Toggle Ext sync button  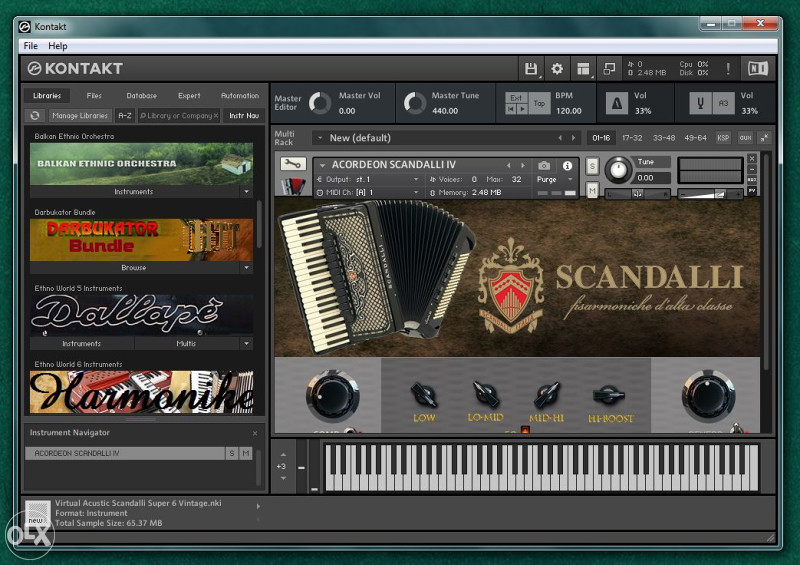point(516,98)
